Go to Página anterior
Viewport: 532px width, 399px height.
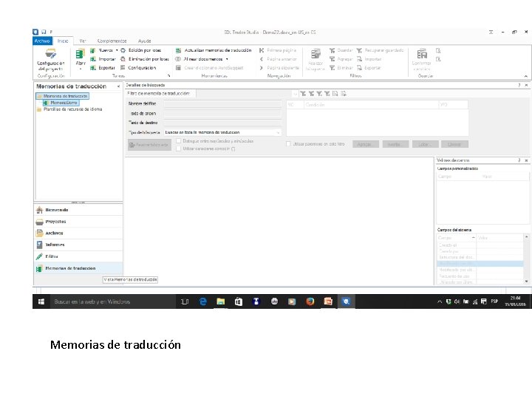278,59
